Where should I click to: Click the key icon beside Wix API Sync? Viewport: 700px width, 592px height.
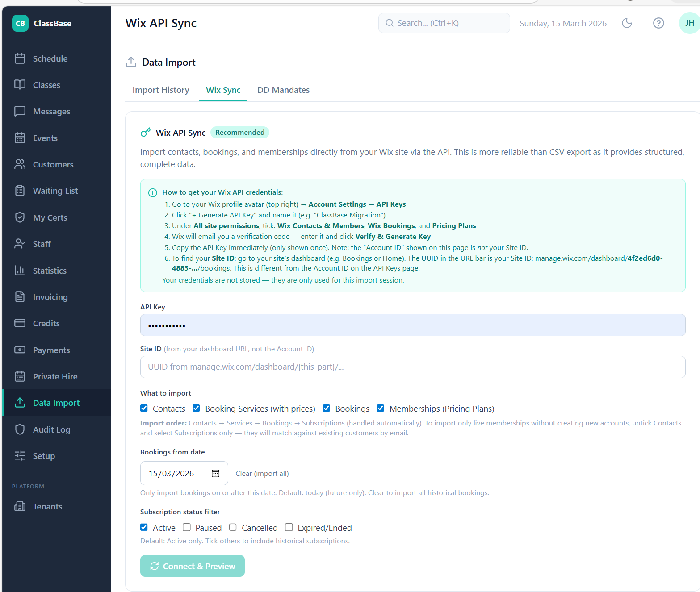146,132
